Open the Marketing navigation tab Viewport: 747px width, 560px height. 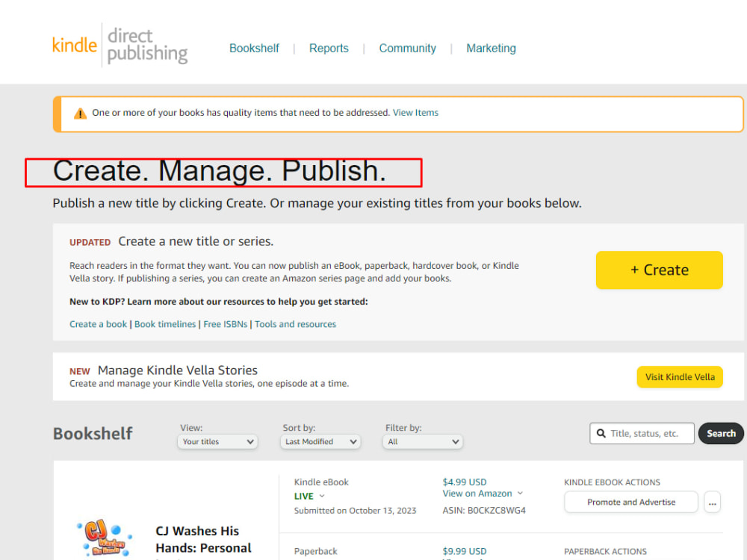pyautogui.click(x=492, y=48)
